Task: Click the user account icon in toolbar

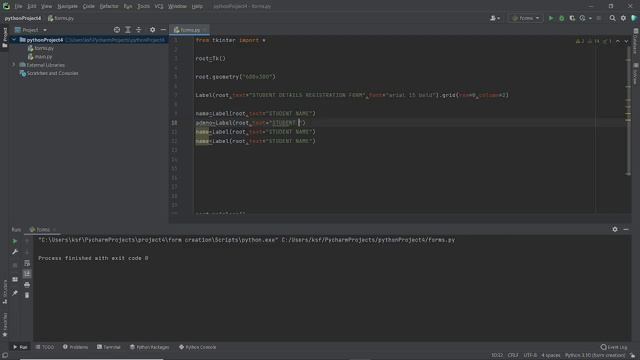Action: click(493, 18)
